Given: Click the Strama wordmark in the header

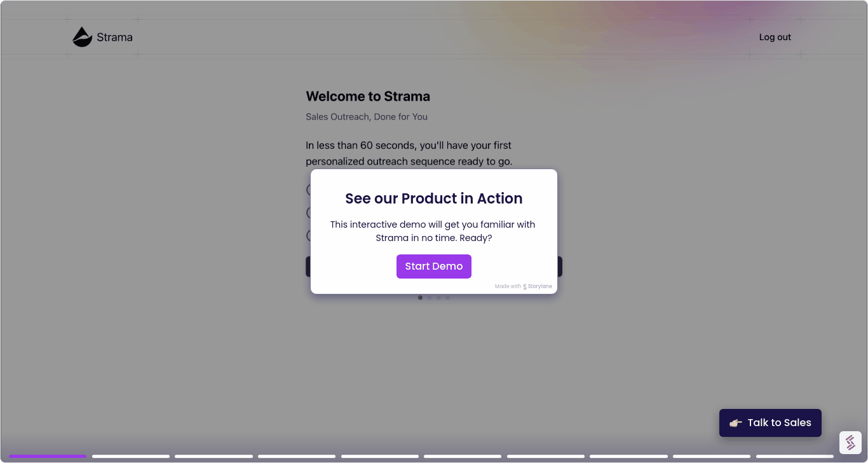Looking at the screenshot, I should 115,37.
